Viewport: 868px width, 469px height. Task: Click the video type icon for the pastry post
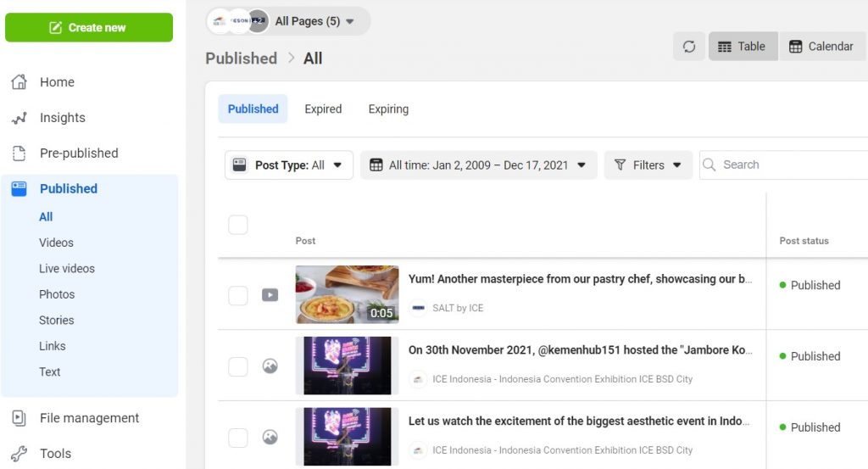270,295
